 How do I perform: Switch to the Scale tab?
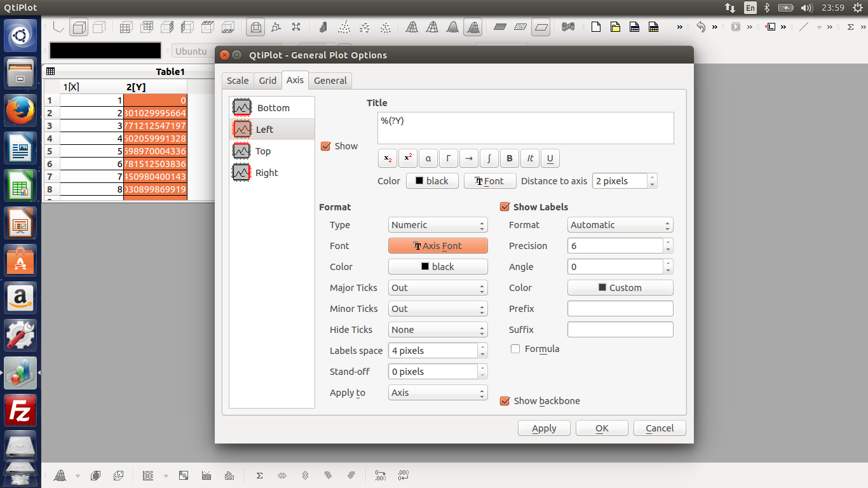(238, 80)
